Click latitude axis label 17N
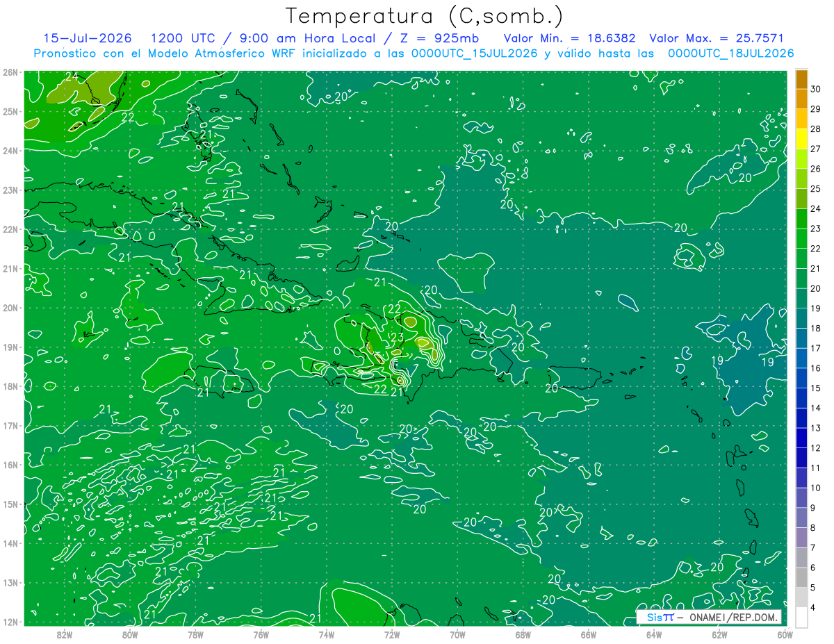 point(10,425)
